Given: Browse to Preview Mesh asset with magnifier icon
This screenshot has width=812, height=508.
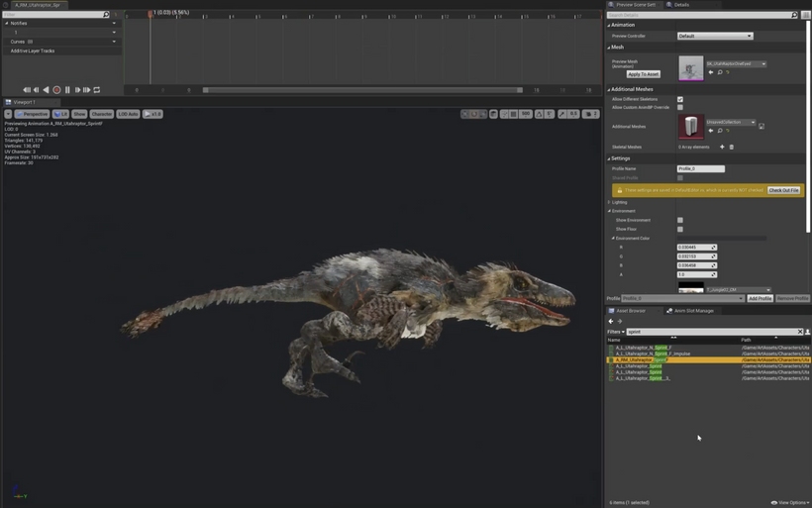Looking at the screenshot, I should point(720,72).
